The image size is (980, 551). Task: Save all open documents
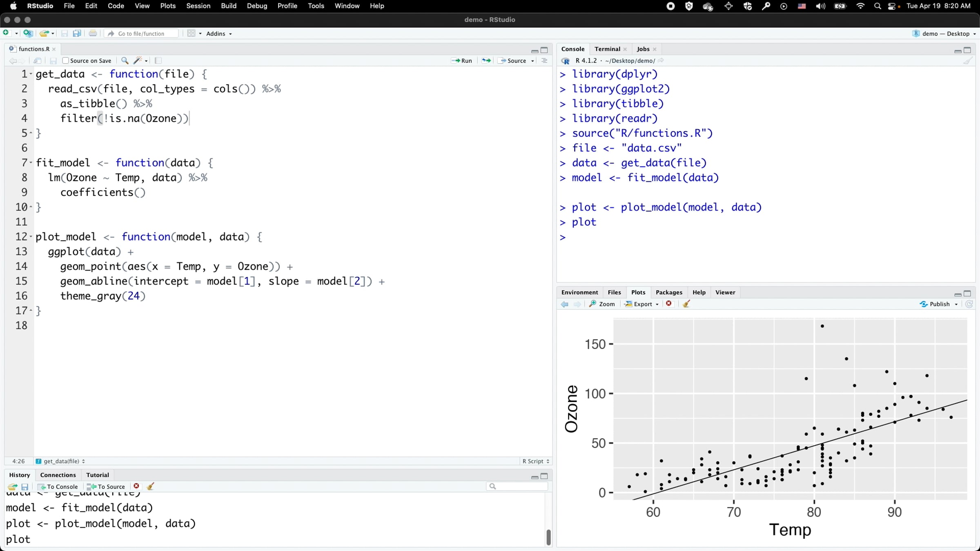pyautogui.click(x=77, y=33)
